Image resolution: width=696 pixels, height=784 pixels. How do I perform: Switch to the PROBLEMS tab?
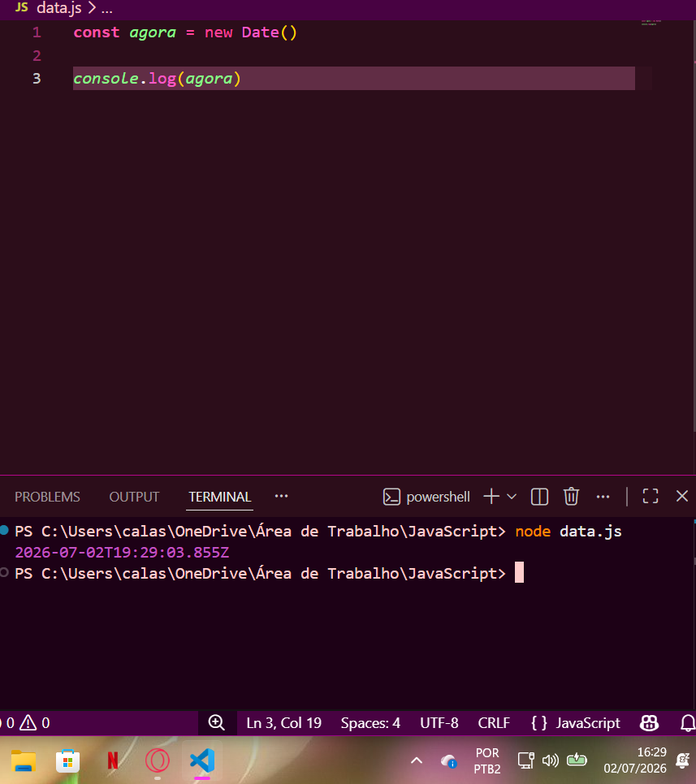[47, 497]
